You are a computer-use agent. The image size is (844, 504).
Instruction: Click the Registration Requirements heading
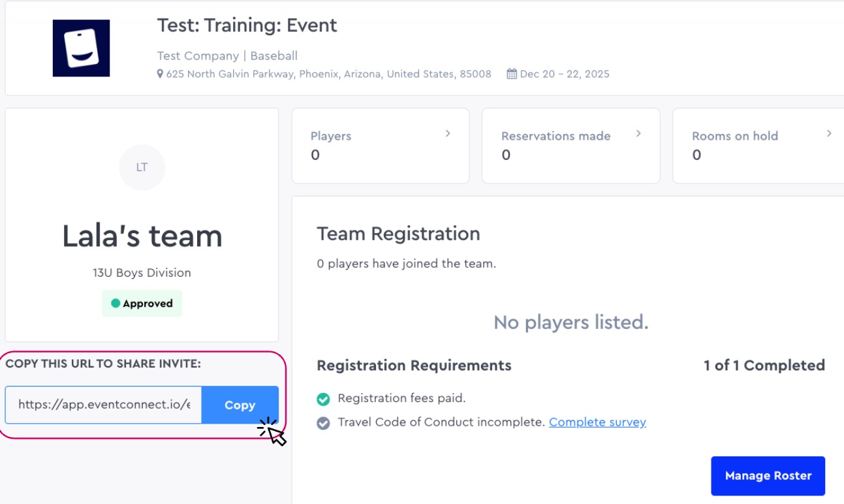(x=414, y=366)
